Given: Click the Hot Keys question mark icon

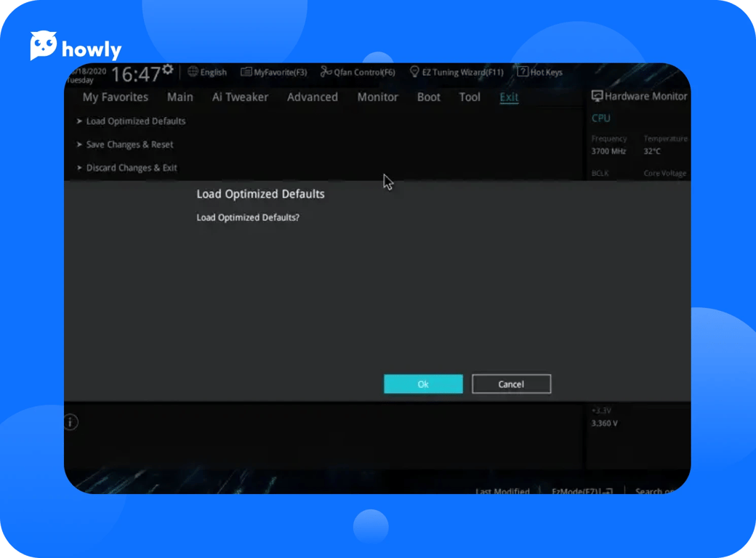Looking at the screenshot, I should click(522, 72).
